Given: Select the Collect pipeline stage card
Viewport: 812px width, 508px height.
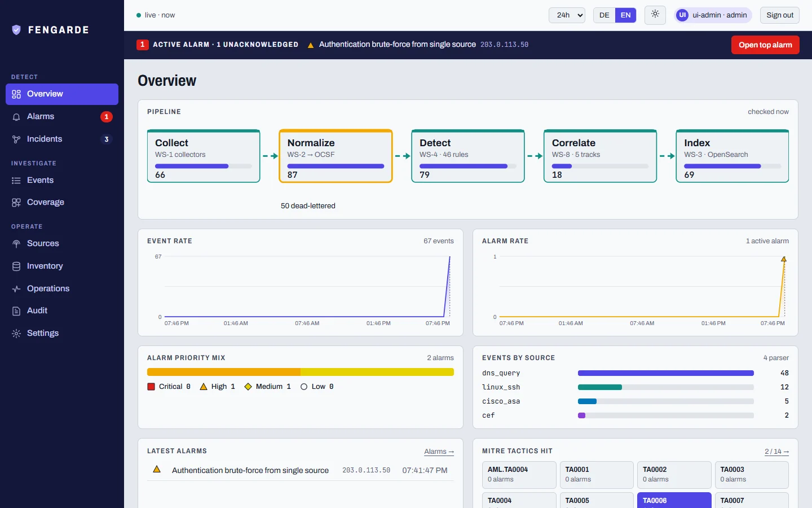Looking at the screenshot, I should click(x=204, y=156).
